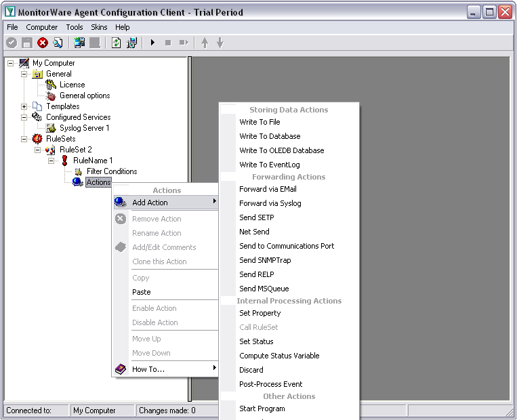Click the globe icon beside Actions node
The width and height of the screenshot is (517, 420).
click(77, 182)
